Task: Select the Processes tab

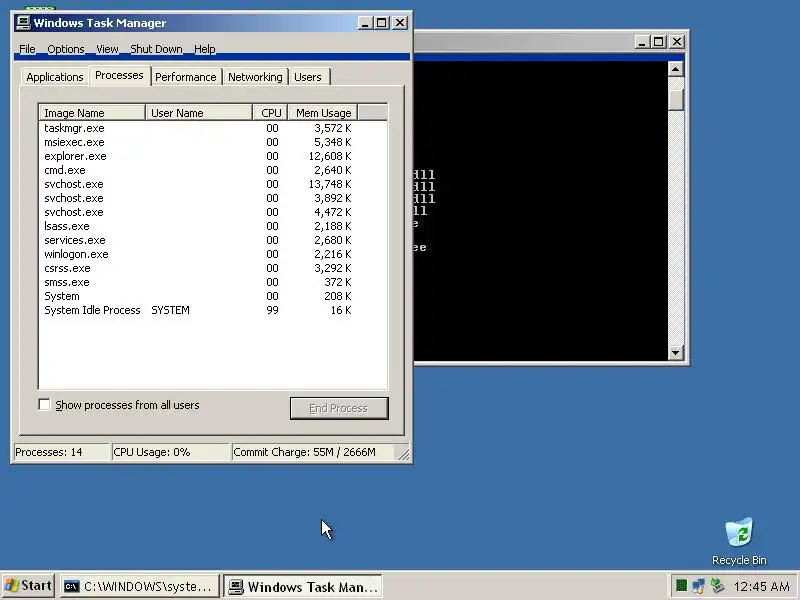Action: (x=119, y=76)
